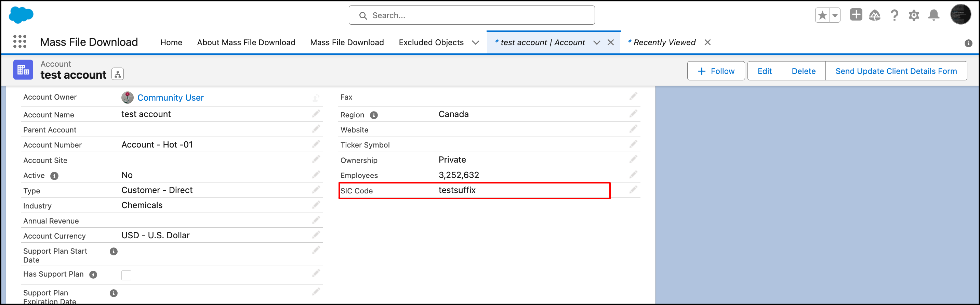Click the Canada region value
This screenshot has width=980, height=305.
453,114
